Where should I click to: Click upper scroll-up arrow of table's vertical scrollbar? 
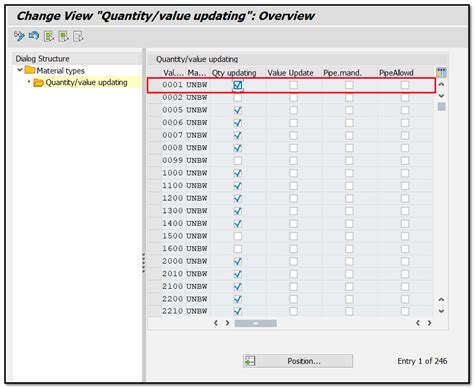pos(441,84)
